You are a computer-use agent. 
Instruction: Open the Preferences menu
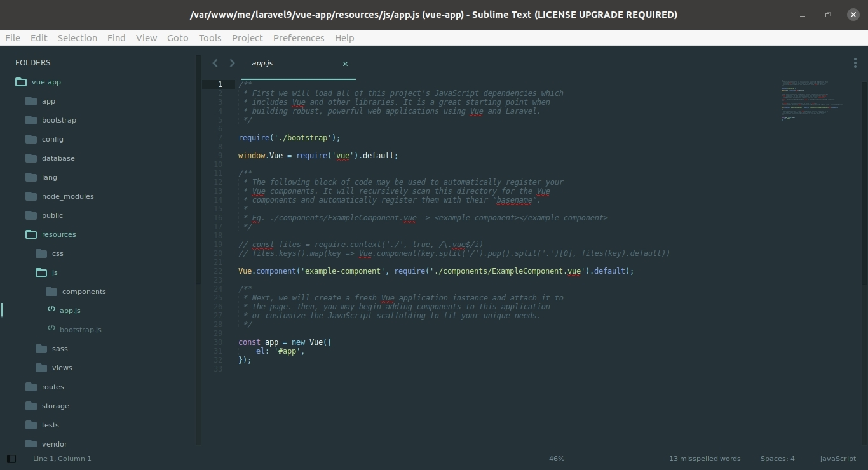299,38
